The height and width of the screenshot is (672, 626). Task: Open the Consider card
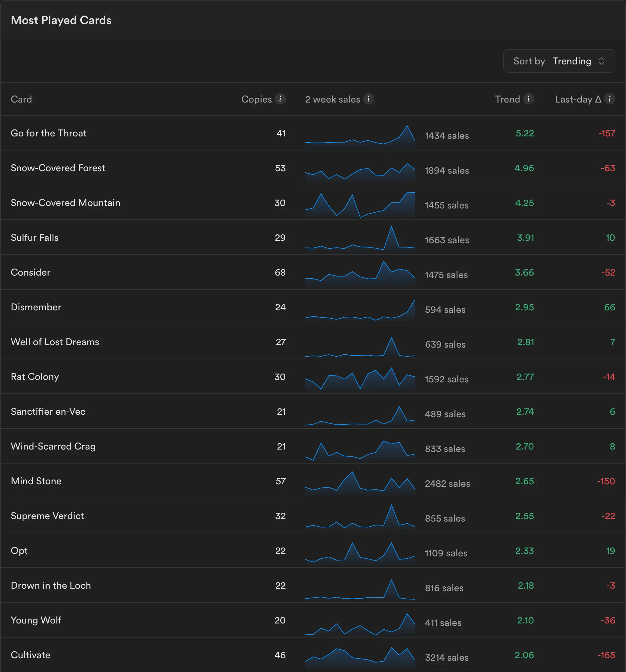click(x=31, y=273)
